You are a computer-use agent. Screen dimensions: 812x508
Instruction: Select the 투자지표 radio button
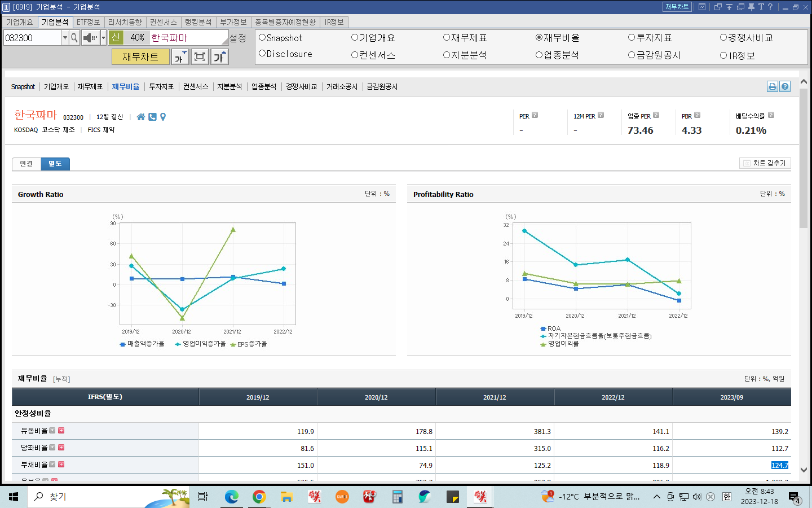tap(632, 37)
